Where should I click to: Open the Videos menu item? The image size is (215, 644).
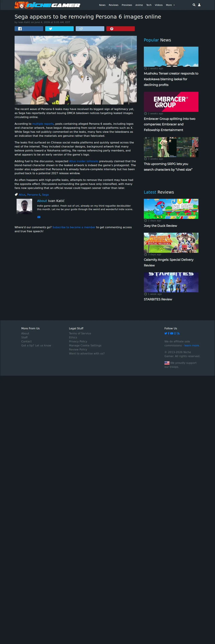click(159, 5)
